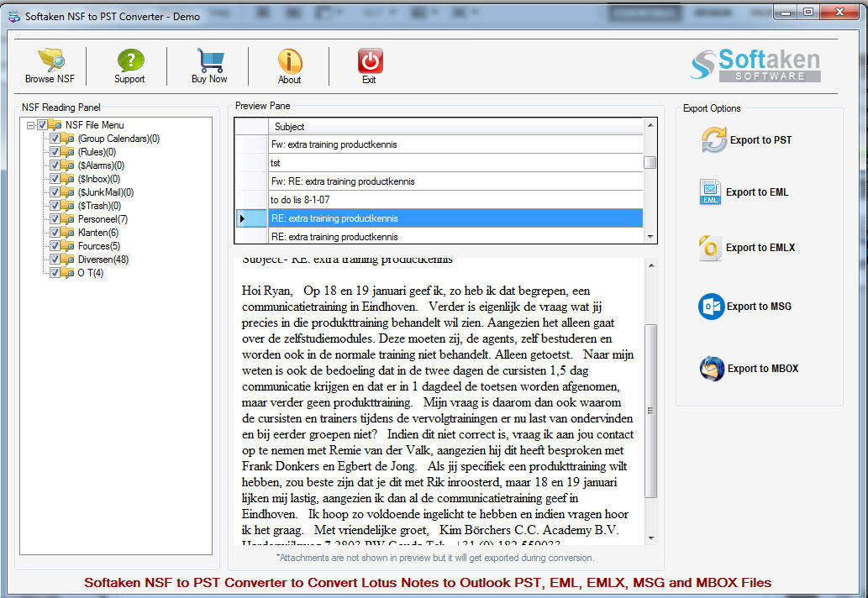Click the Browse NSF text label
868x598 pixels.
pyautogui.click(x=50, y=79)
